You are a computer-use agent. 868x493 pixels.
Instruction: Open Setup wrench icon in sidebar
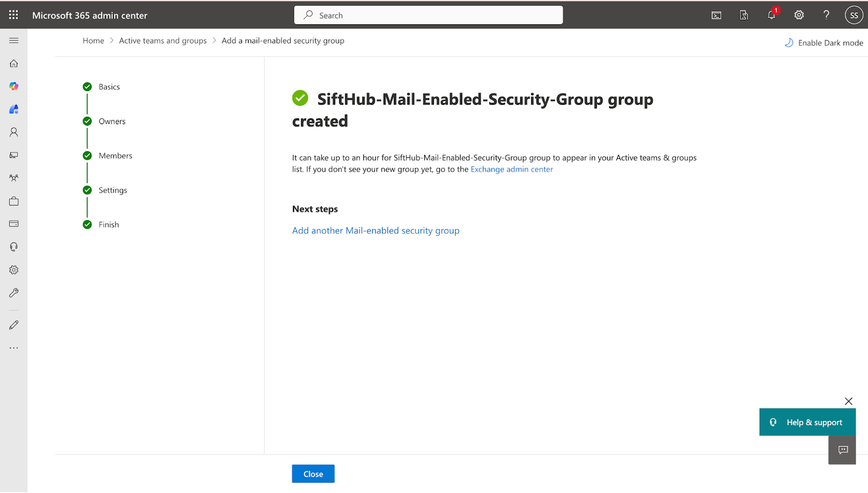coord(14,293)
